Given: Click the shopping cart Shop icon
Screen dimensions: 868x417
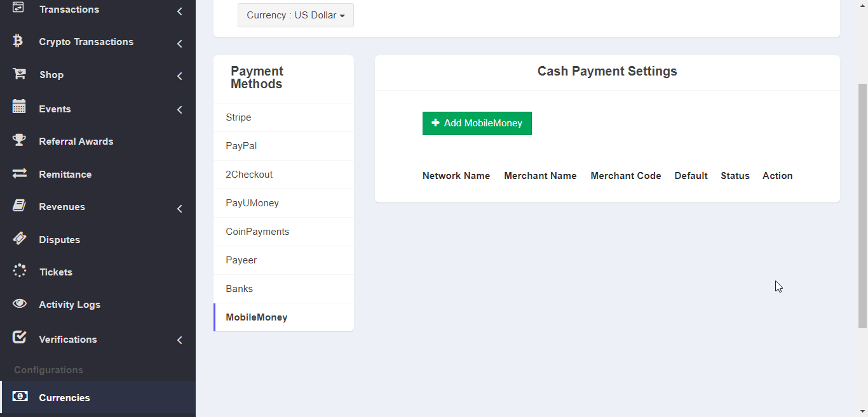Looking at the screenshot, I should [19, 74].
